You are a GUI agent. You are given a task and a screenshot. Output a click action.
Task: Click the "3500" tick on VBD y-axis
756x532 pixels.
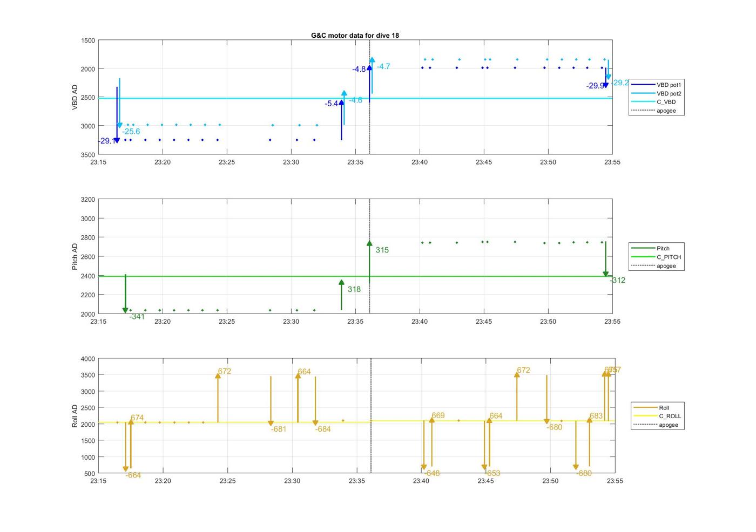pyautogui.click(x=88, y=155)
